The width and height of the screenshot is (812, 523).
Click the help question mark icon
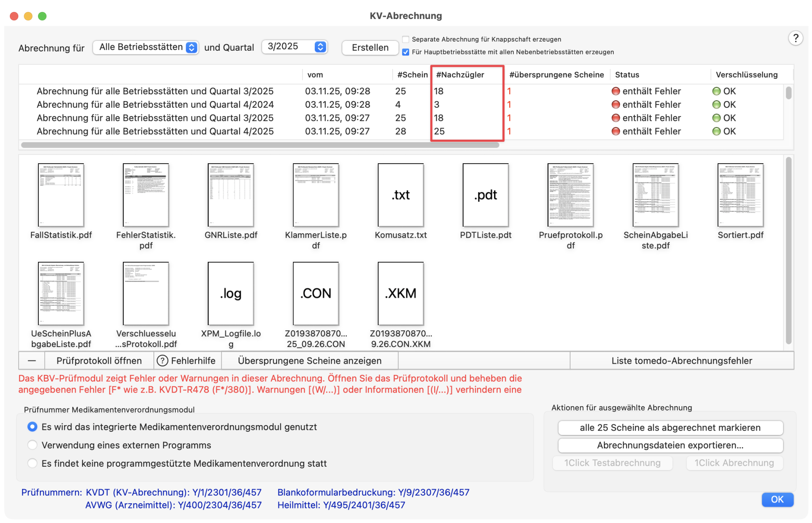coord(795,38)
